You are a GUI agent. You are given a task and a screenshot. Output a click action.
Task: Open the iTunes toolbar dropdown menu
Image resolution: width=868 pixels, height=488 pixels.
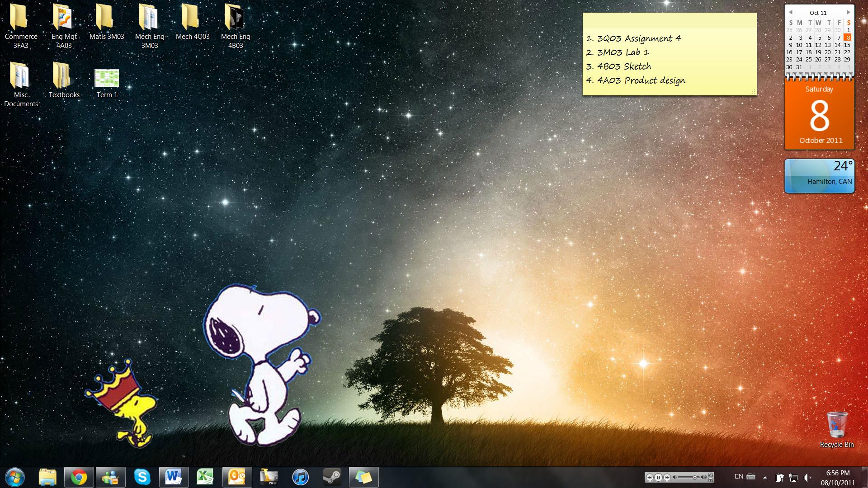pos(711,480)
